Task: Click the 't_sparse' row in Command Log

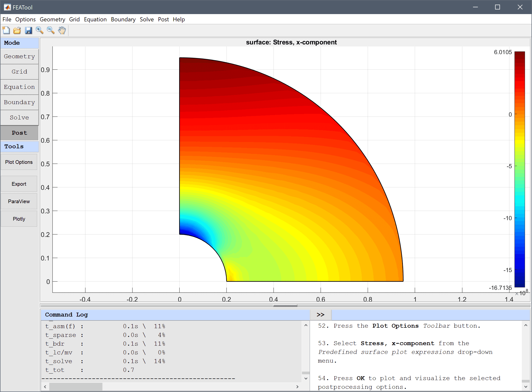Action: click(105, 335)
